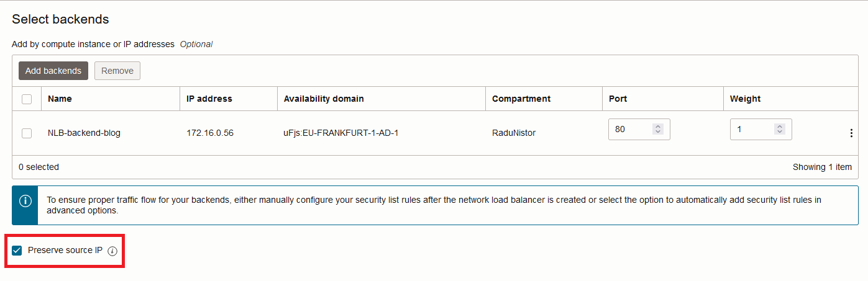The height and width of the screenshot is (281, 868).
Task: Click the Port column header
Action: pyautogui.click(x=618, y=99)
